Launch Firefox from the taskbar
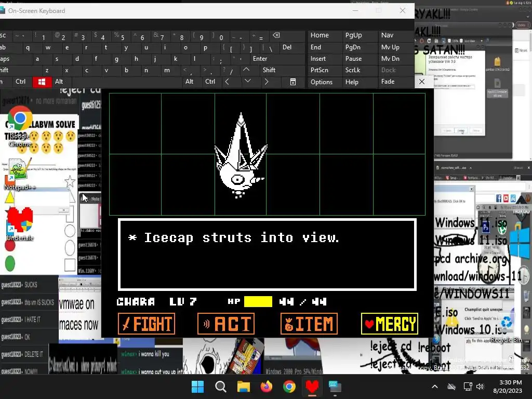Screen dimensions: 532x399 pyautogui.click(x=267, y=387)
